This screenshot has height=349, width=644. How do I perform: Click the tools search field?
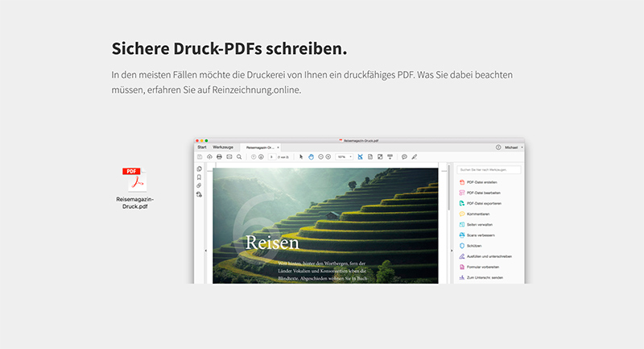pyautogui.click(x=489, y=169)
